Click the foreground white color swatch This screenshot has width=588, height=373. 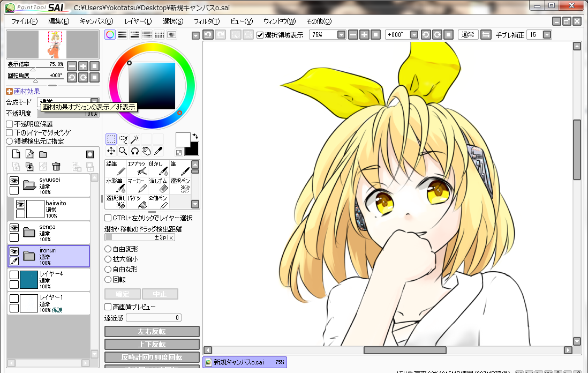tap(183, 139)
